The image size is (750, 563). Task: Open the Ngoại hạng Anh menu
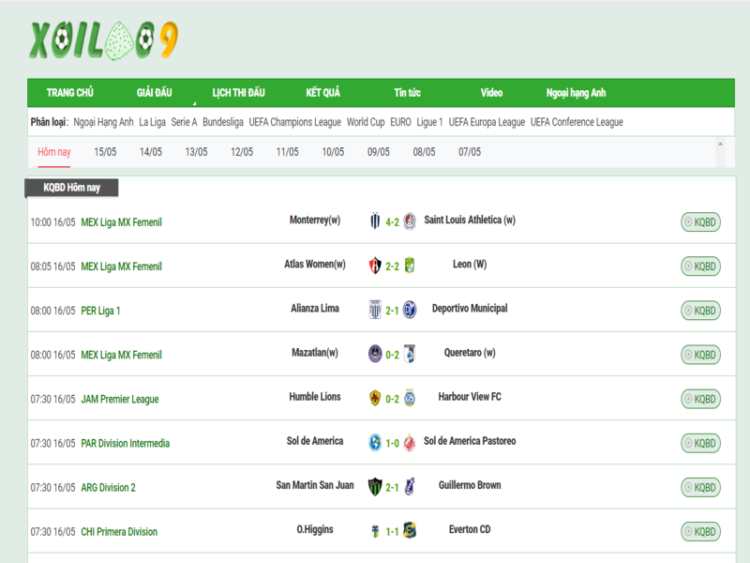tap(576, 93)
